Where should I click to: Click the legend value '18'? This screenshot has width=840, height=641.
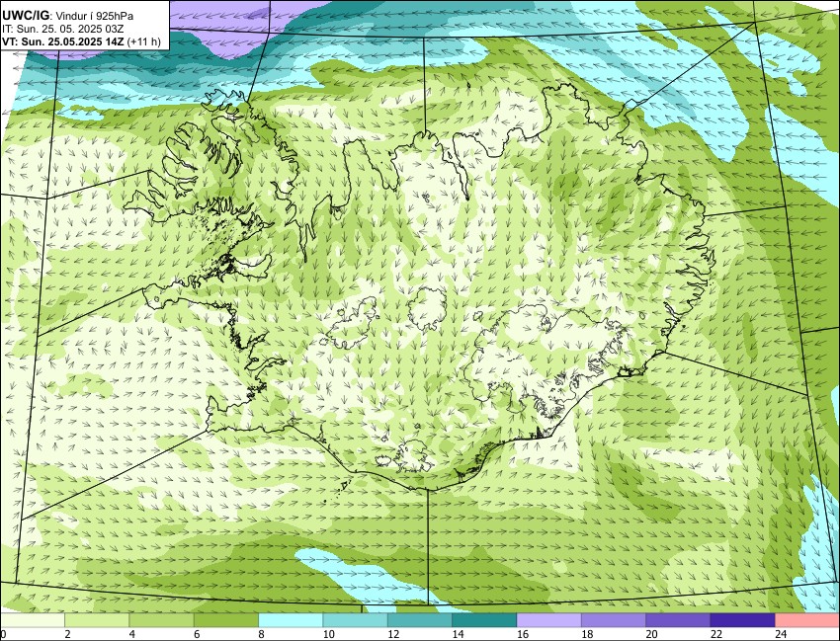[587, 634]
